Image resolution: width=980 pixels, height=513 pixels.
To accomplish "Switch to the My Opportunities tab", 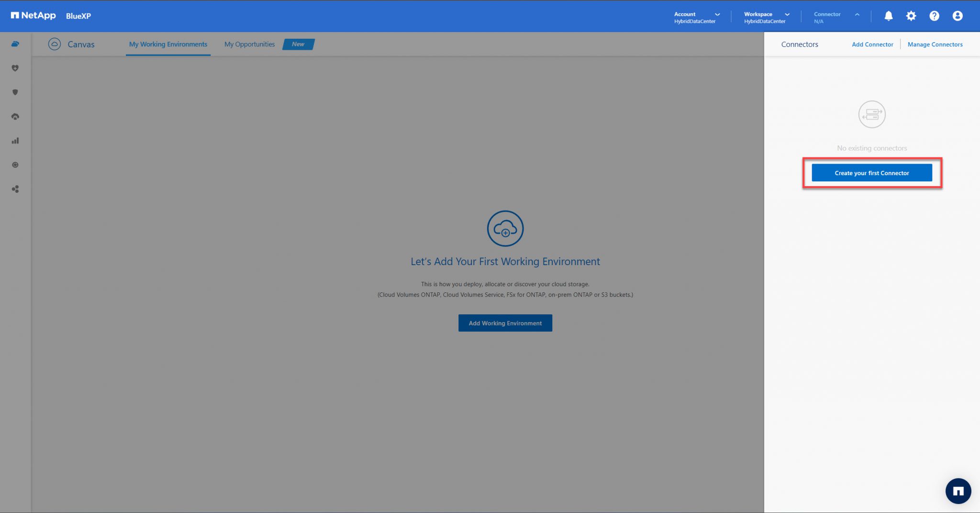I will pos(249,44).
